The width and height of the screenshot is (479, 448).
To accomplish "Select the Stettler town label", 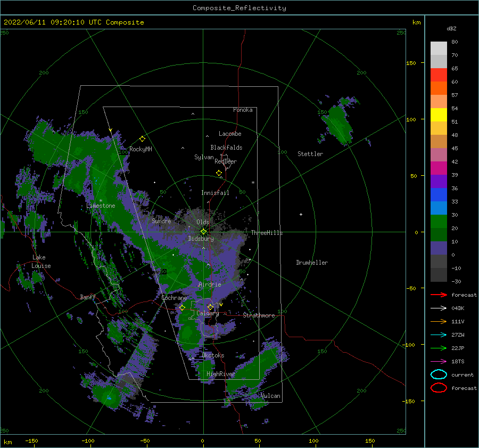I will pyautogui.click(x=310, y=154).
